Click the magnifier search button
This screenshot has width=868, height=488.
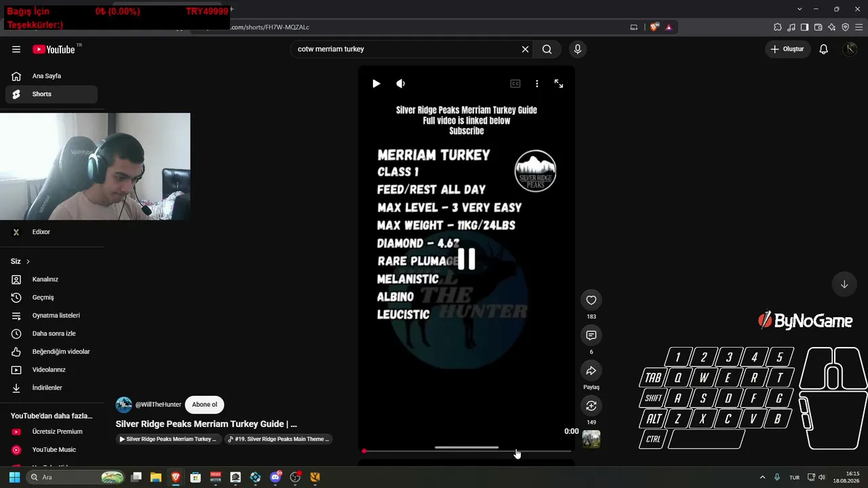(x=547, y=49)
